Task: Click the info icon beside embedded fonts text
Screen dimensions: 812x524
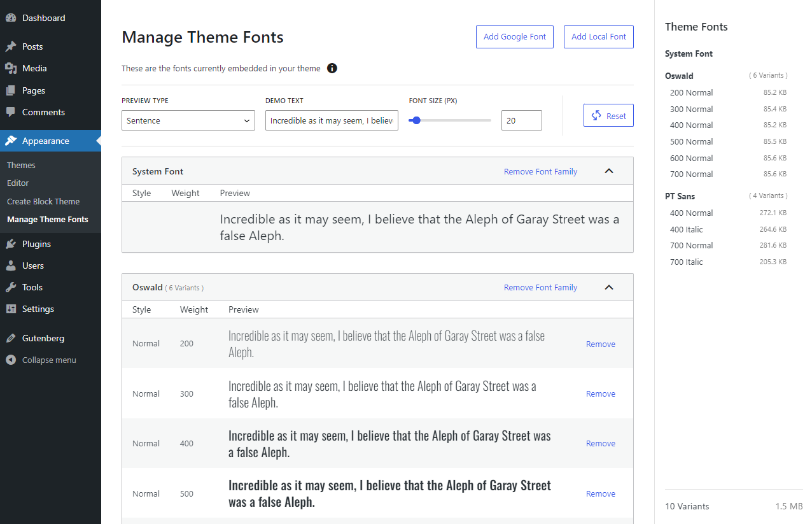Action: tap(332, 68)
